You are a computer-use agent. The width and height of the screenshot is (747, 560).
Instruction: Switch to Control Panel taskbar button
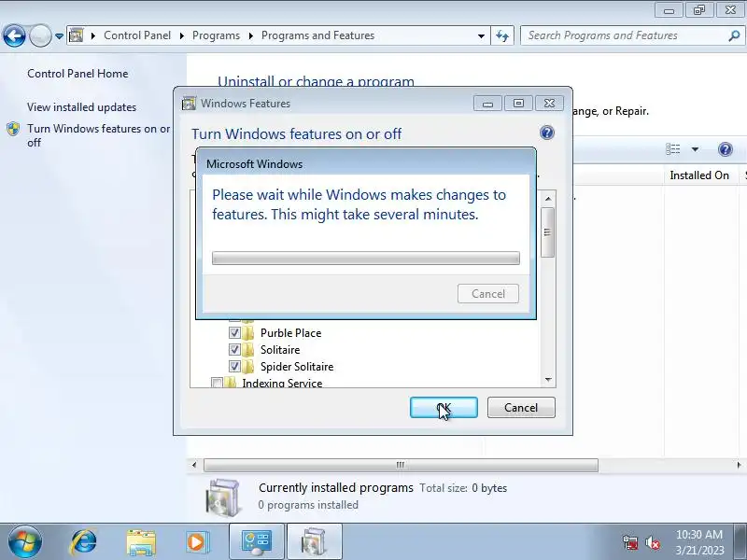point(257,542)
